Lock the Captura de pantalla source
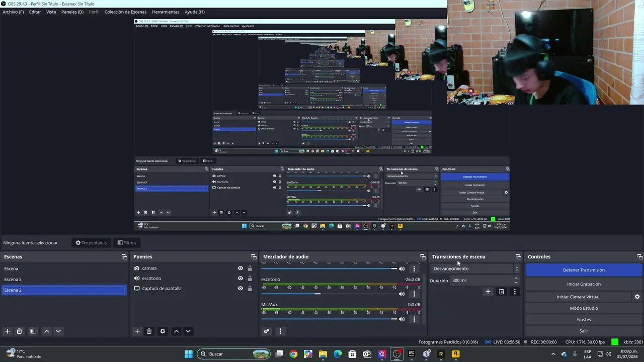644x362 pixels. 250,289
